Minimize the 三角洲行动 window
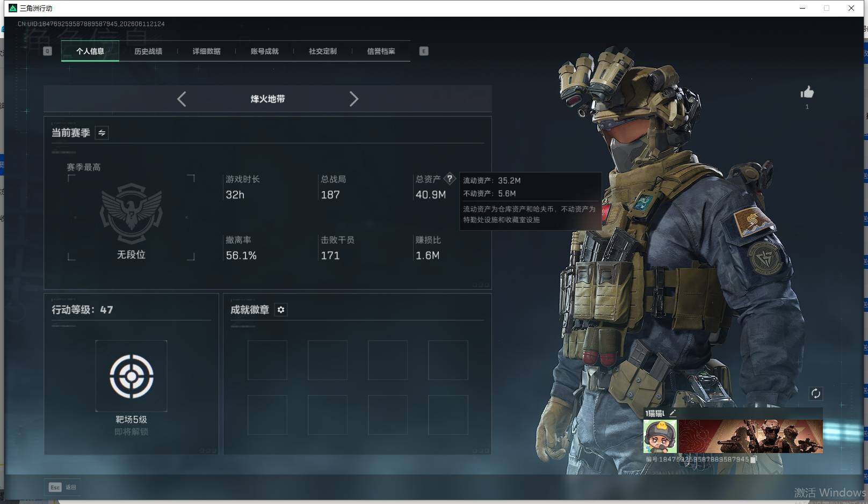Image resolution: width=868 pixels, height=504 pixels. coord(802,8)
